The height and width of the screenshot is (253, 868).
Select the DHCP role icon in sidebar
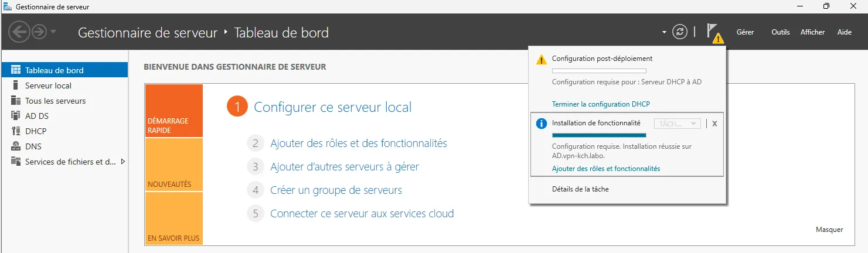[15, 131]
